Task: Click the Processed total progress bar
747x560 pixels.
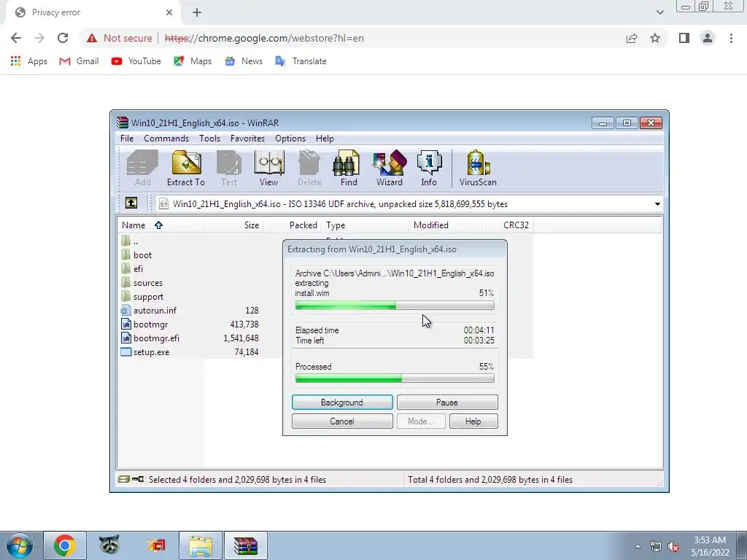Action: [395, 378]
